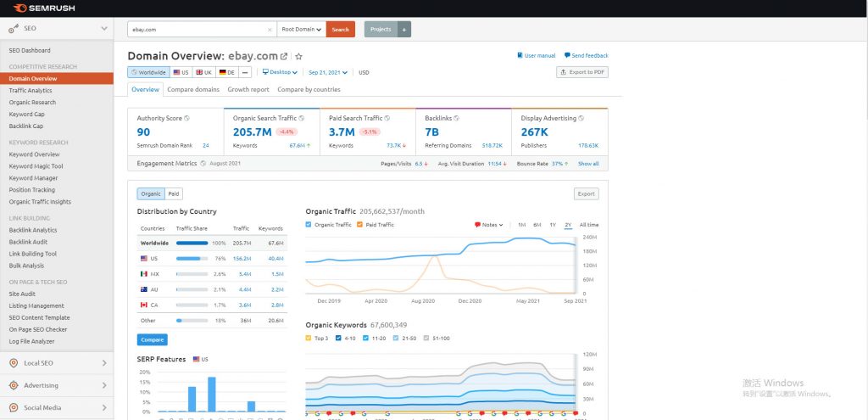
Task: Click the Authority Score info icon
Action: click(186, 118)
